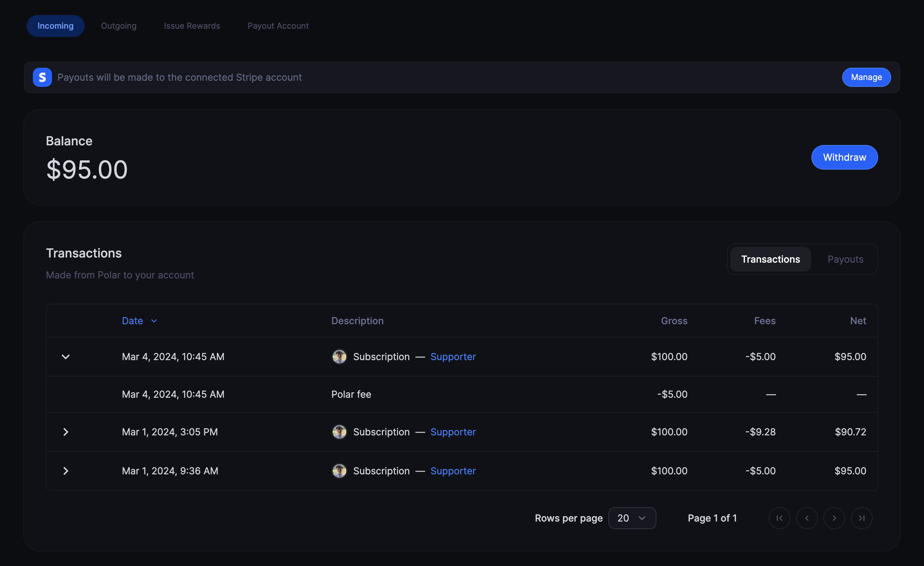
Task: Open the rows per page dropdown
Action: point(632,518)
